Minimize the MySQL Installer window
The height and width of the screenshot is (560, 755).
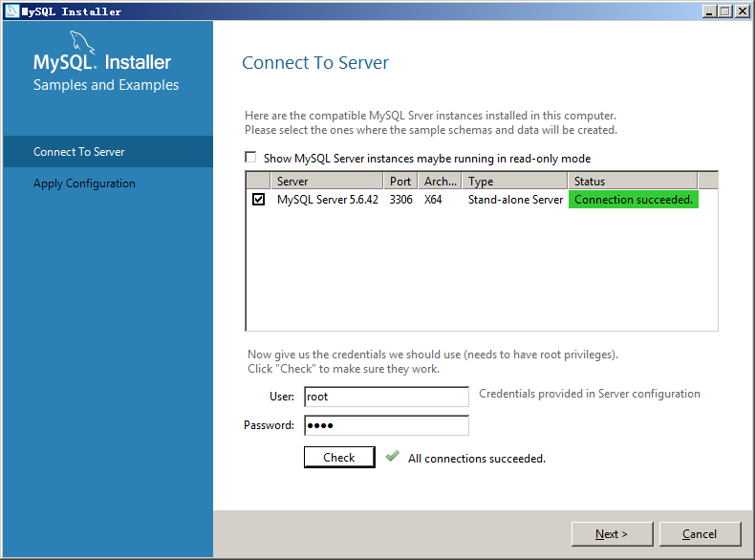coord(708,11)
